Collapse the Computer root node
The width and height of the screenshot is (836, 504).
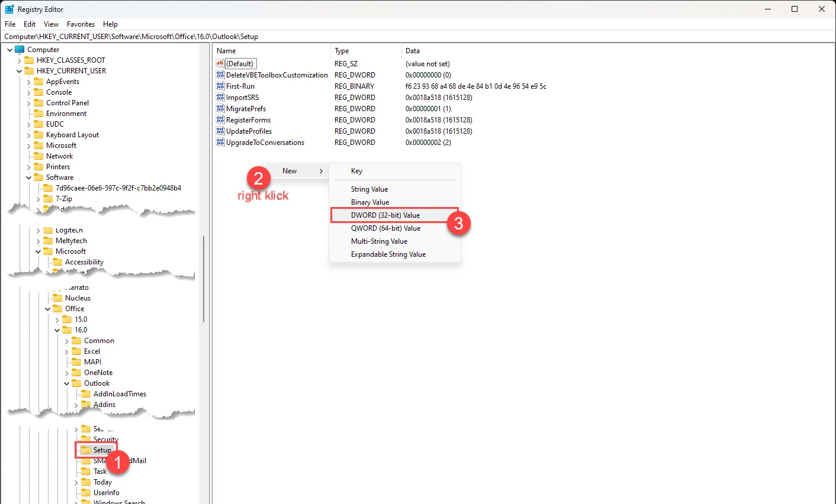click(9, 50)
